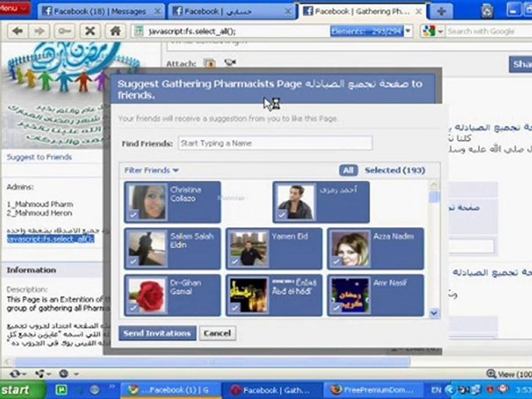532x399 pixels.
Task: Click the password wand key icon
Action: coord(64,31)
